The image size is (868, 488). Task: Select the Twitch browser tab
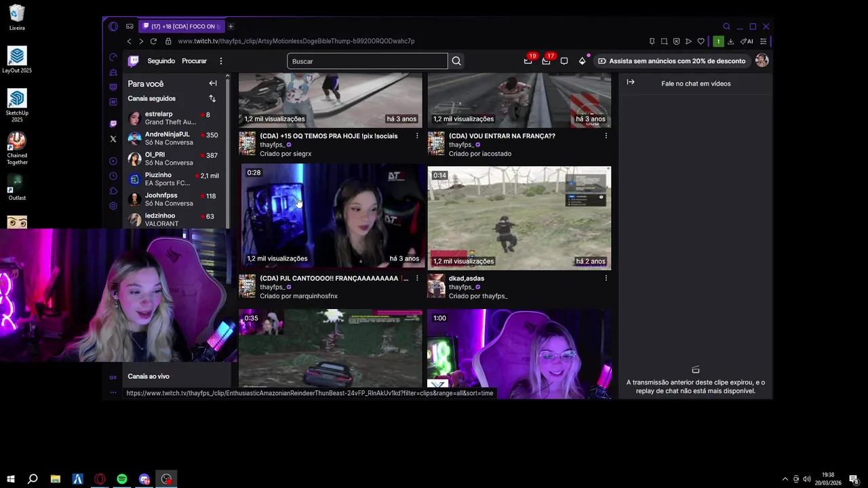pyautogui.click(x=181, y=26)
